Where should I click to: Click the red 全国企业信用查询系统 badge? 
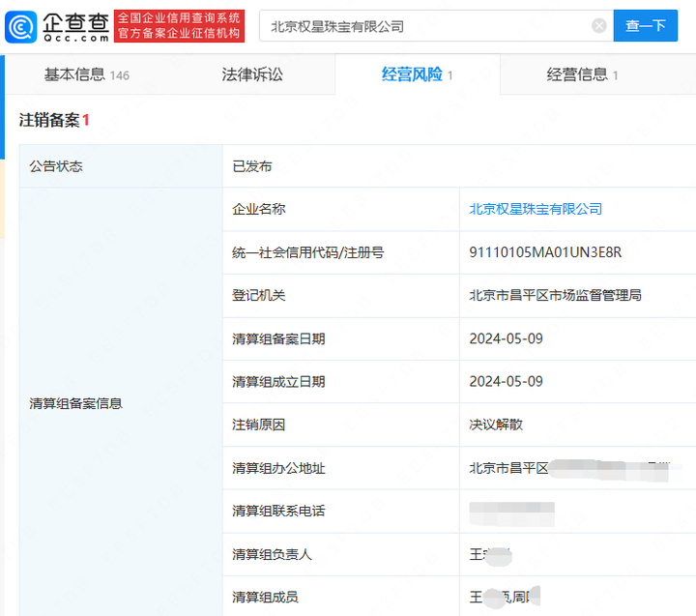tap(179, 26)
